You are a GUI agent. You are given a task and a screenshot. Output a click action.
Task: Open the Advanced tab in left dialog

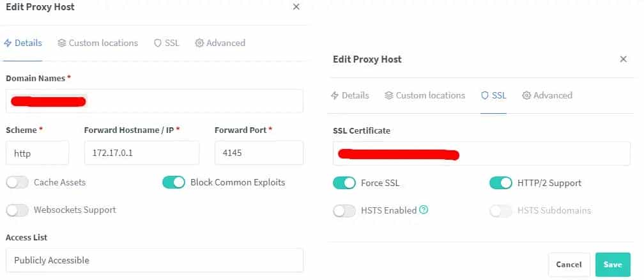[x=220, y=43]
